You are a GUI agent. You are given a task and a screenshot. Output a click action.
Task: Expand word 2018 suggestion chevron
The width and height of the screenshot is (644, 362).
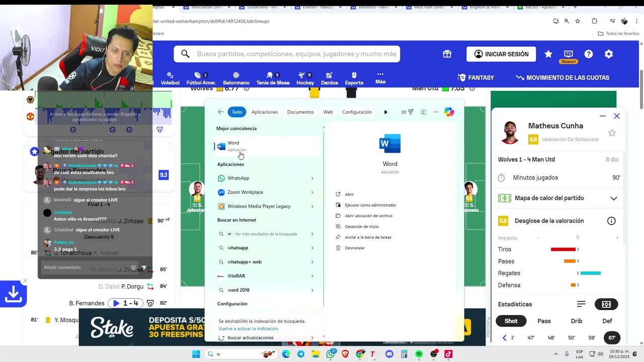[312, 290]
